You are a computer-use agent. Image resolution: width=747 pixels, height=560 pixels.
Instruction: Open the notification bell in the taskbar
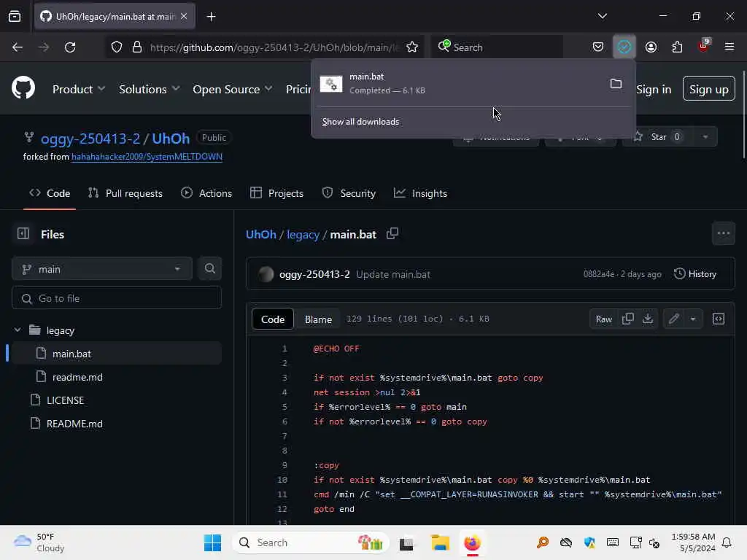pyautogui.click(x=726, y=542)
